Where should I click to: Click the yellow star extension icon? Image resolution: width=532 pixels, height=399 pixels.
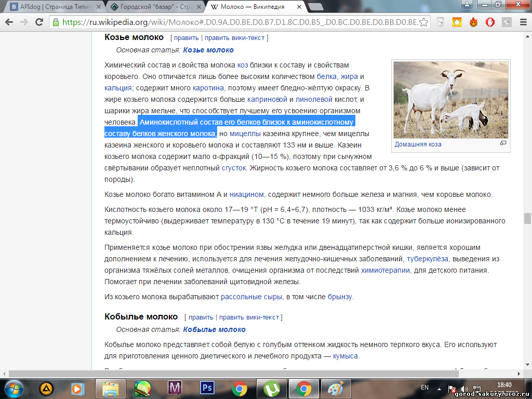(457, 22)
